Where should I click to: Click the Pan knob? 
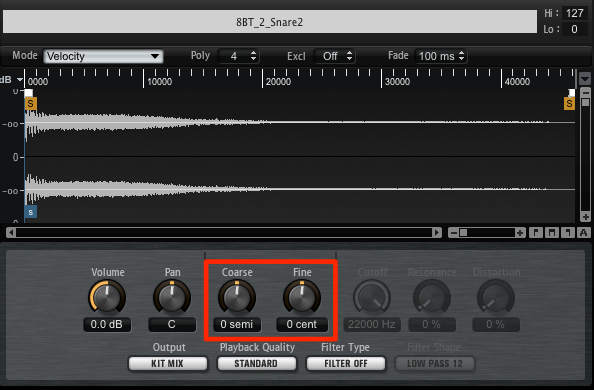pos(172,298)
